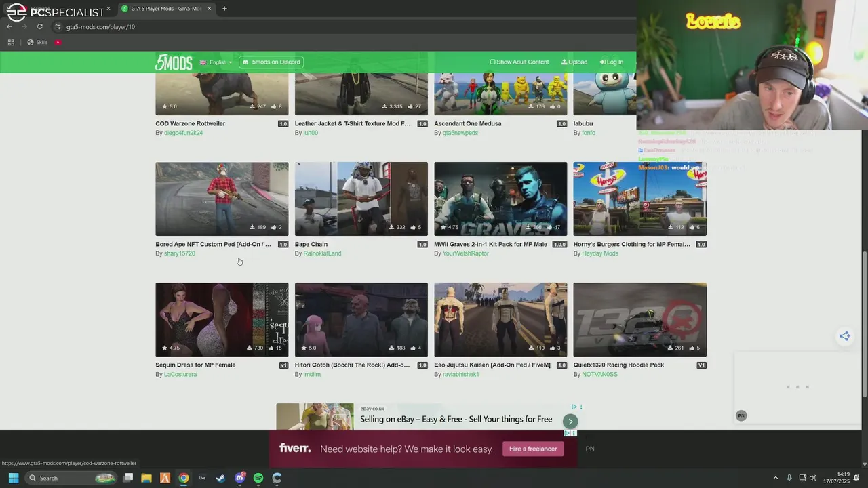Viewport: 868px width, 488px height.
Task: Open author diego4fun2k24 profile
Action: pyautogui.click(x=183, y=133)
